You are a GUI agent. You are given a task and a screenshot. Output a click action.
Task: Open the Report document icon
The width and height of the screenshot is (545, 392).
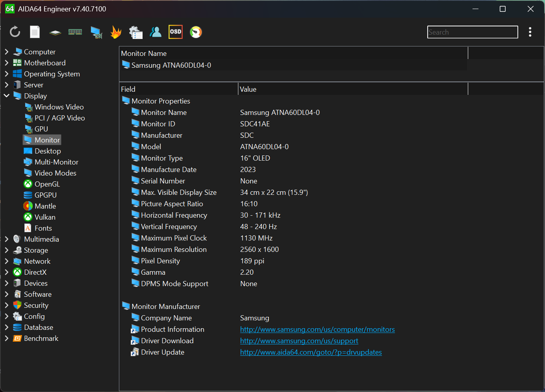[35, 32]
